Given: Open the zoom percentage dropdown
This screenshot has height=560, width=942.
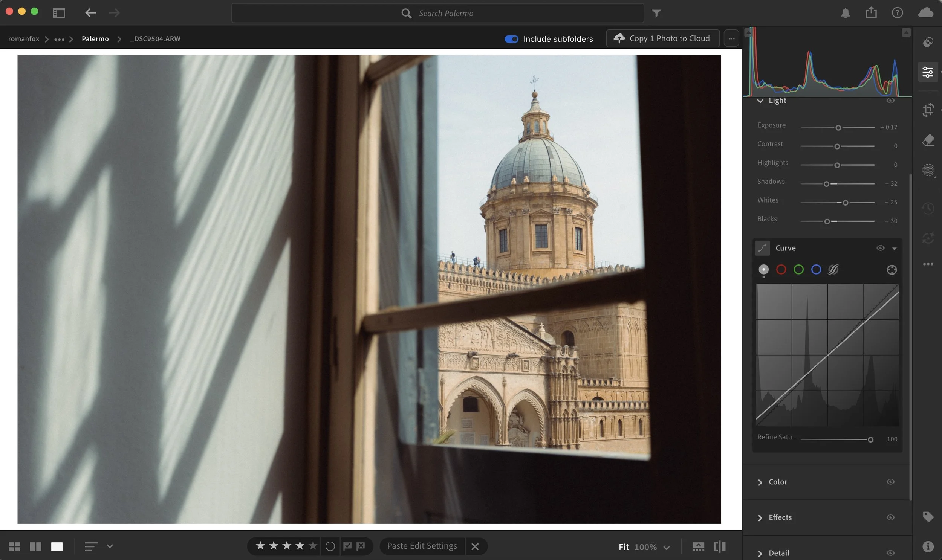Looking at the screenshot, I should click(667, 547).
